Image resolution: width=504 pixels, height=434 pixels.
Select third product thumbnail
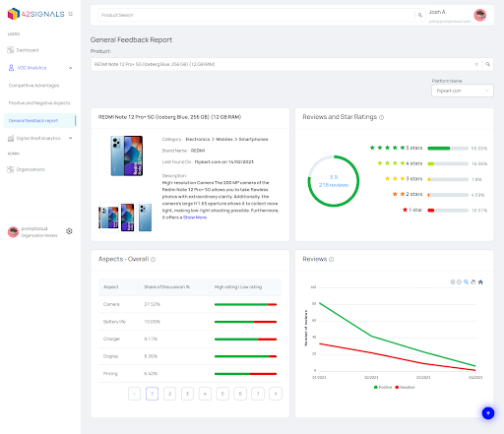click(145, 217)
